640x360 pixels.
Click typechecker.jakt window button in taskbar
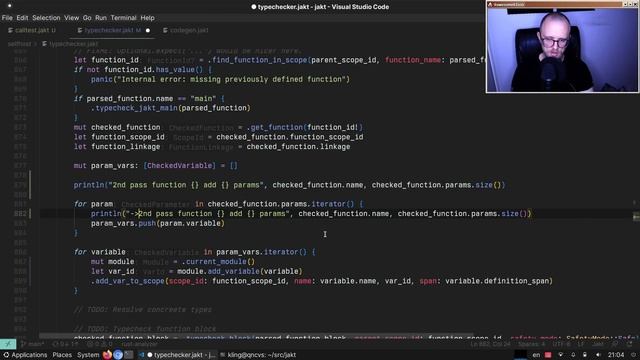(x=177, y=355)
